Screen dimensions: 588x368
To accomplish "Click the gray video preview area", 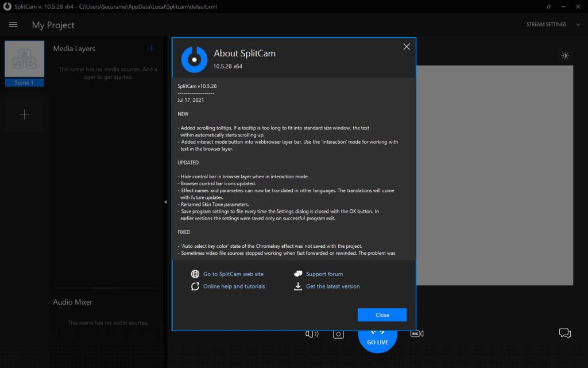I will point(494,175).
